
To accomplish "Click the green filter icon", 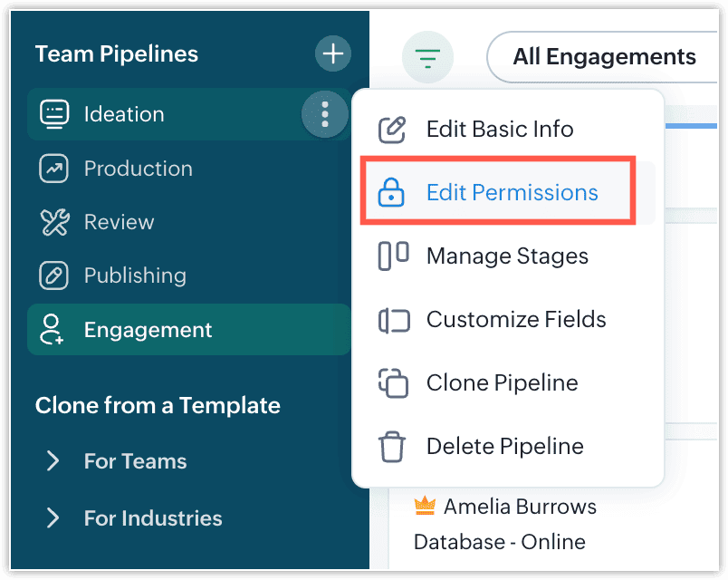I will [x=426, y=58].
